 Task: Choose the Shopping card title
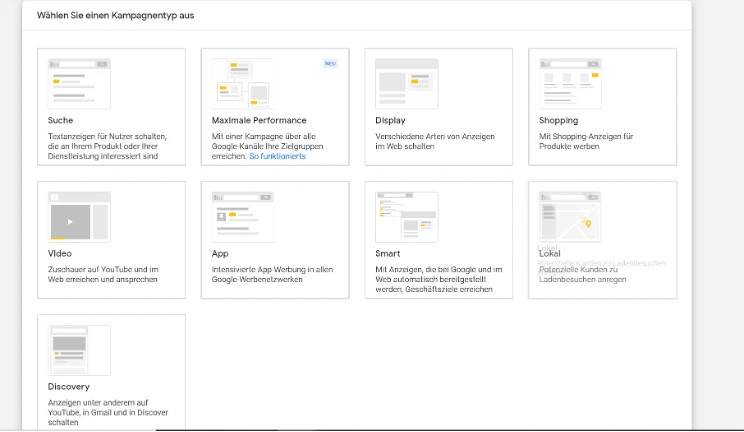tap(558, 121)
